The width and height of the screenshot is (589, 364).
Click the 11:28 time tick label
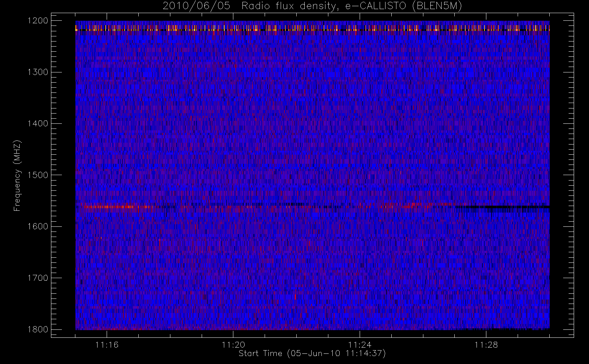pyautogui.click(x=486, y=344)
